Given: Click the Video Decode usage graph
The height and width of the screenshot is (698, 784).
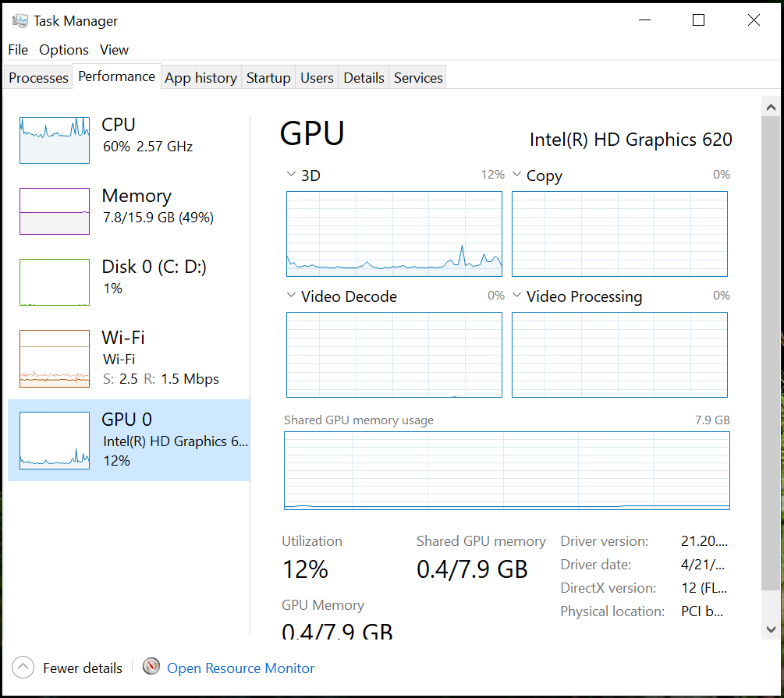Looking at the screenshot, I should pos(394,355).
